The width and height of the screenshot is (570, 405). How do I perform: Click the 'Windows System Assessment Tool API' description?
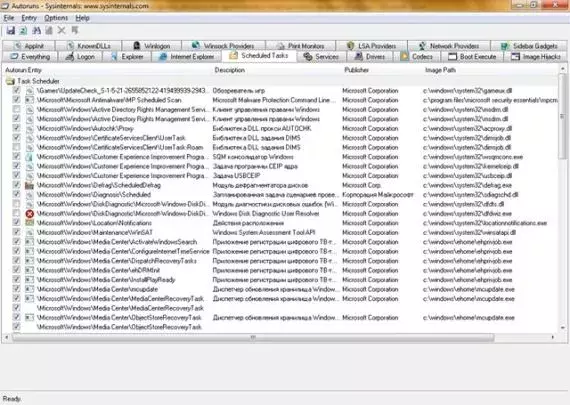[264, 233]
